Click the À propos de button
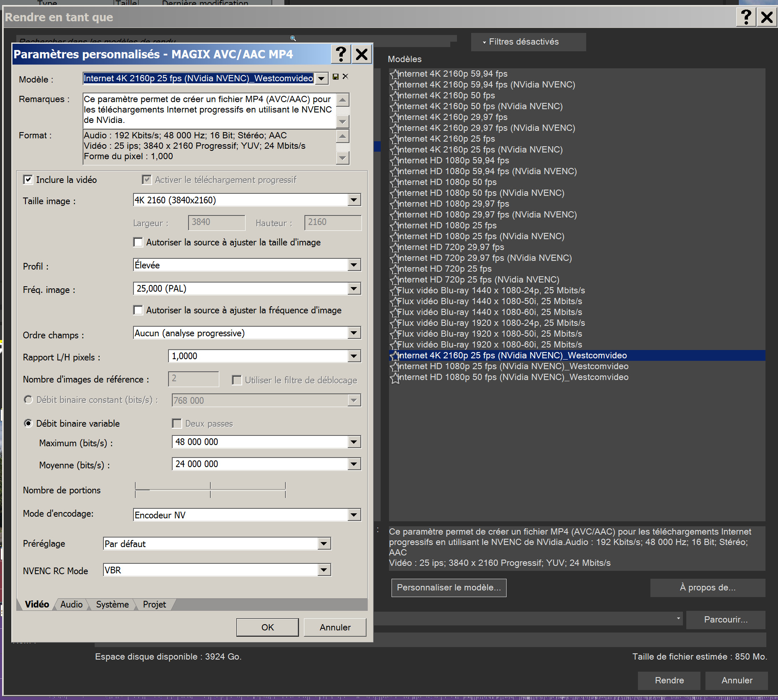This screenshot has height=700, width=778. (708, 587)
